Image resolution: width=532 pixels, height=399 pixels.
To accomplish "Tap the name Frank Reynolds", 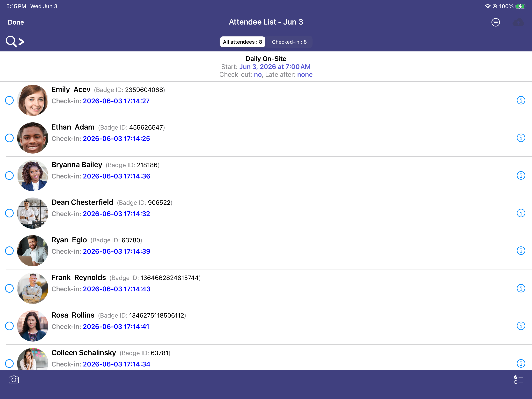I will tap(79, 277).
